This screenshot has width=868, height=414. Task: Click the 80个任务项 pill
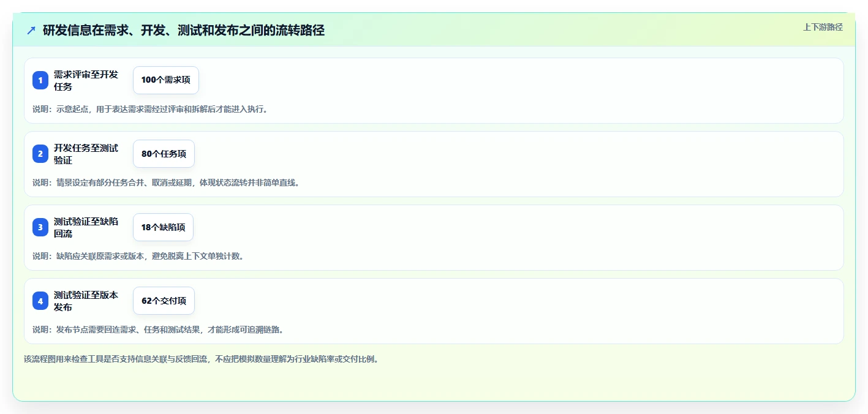click(x=164, y=154)
